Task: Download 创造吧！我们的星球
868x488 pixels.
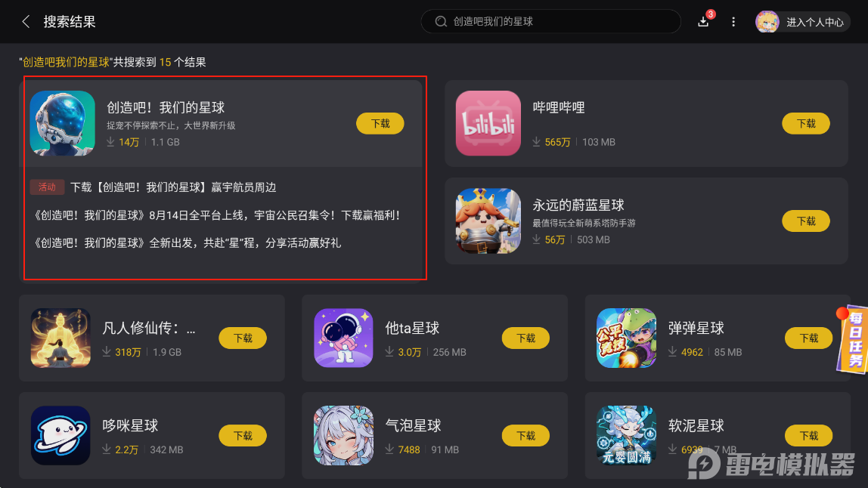Action: (x=380, y=123)
